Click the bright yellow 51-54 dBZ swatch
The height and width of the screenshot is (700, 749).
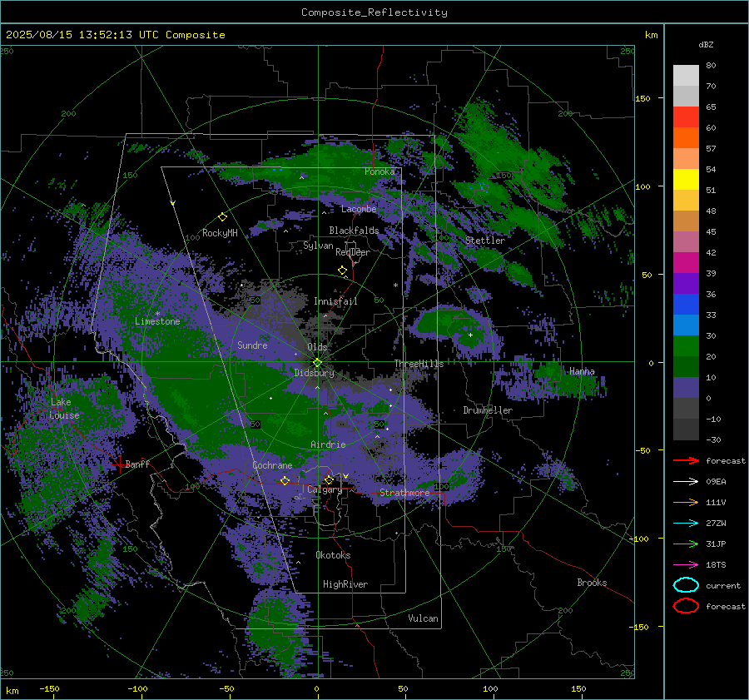tap(686, 180)
